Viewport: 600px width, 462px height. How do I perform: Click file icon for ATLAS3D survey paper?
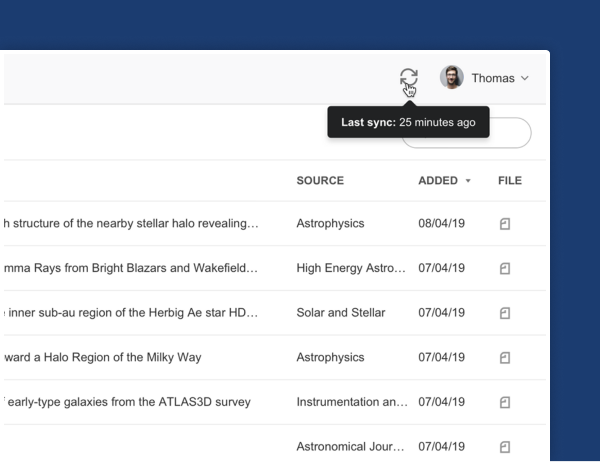point(505,402)
